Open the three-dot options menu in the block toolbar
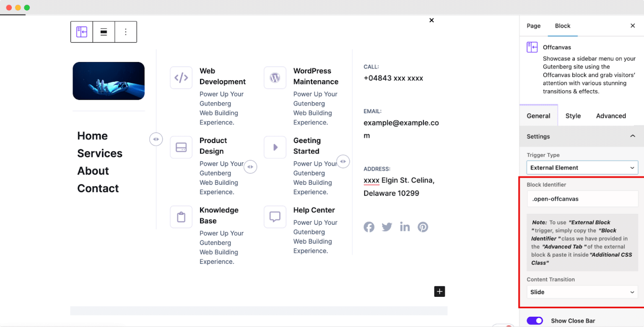 [x=126, y=32]
